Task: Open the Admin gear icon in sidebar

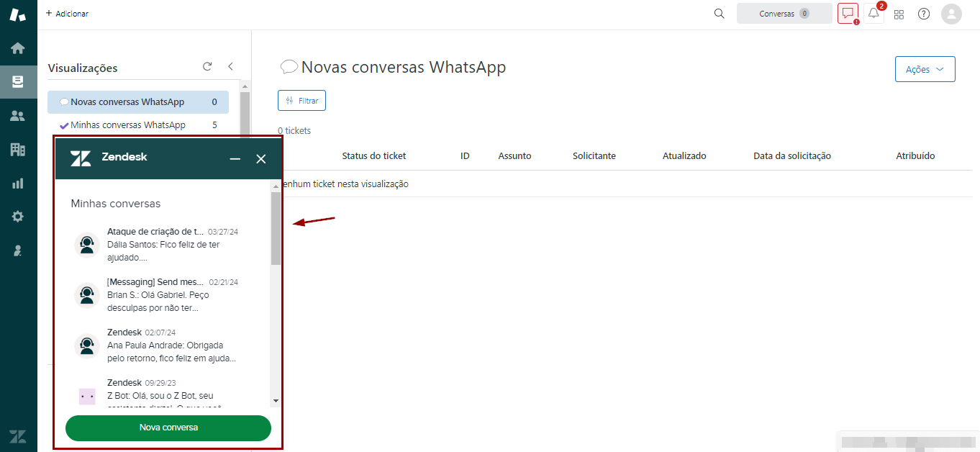Action: pos(18,217)
